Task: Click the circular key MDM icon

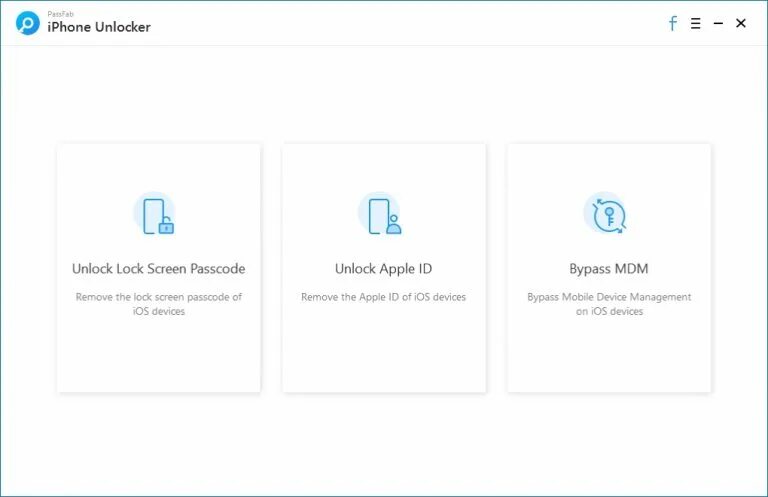Action: coord(606,214)
